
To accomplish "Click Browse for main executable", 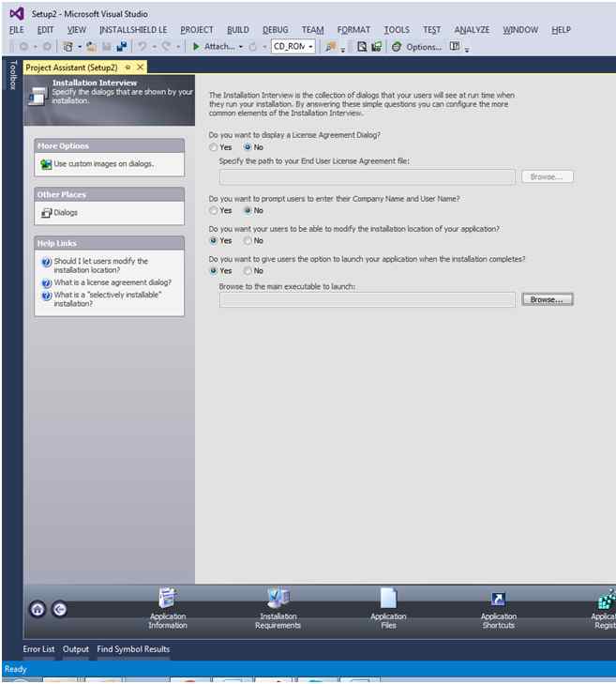I will point(548,299).
